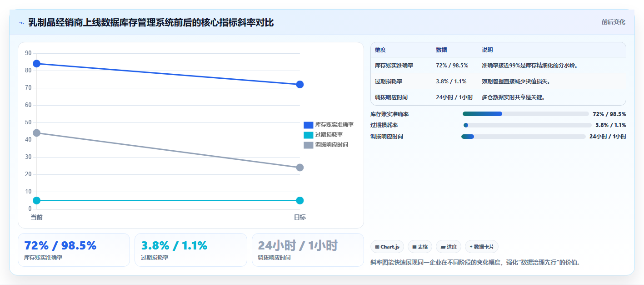The width and height of the screenshot is (644, 285).
Task: Click gray data point at 目标 (24)
Action: tap(300, 168)
